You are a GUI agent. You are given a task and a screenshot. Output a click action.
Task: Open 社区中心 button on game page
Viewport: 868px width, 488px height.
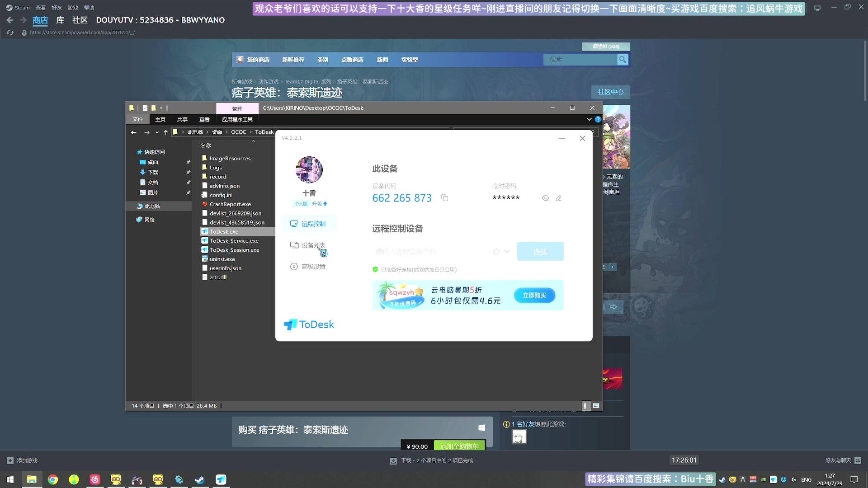(610, 92)
